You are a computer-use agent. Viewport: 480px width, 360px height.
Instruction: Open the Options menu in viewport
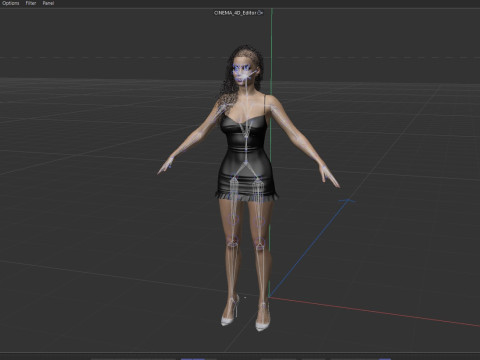click(x=11, y=3)
